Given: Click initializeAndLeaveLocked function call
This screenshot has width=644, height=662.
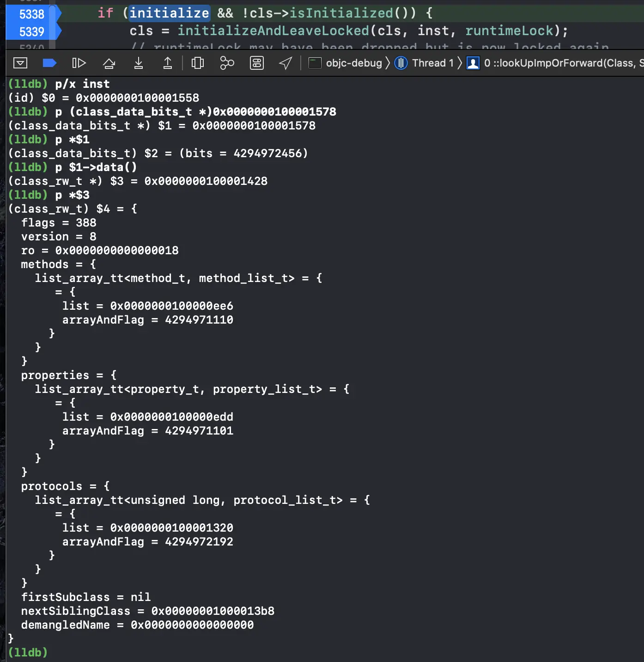Looking at the screenshot, I should point(273,31).
